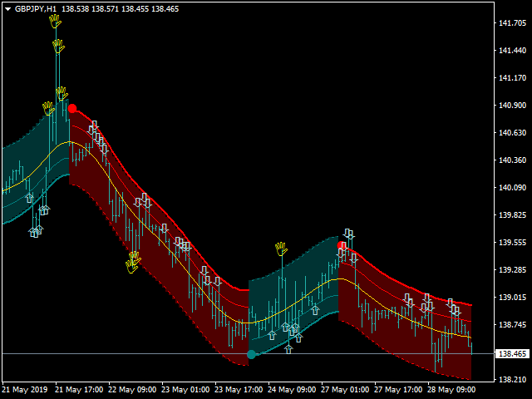Click the current price label 138.465
The image size is (532, 399).
[x=511, y=354]
